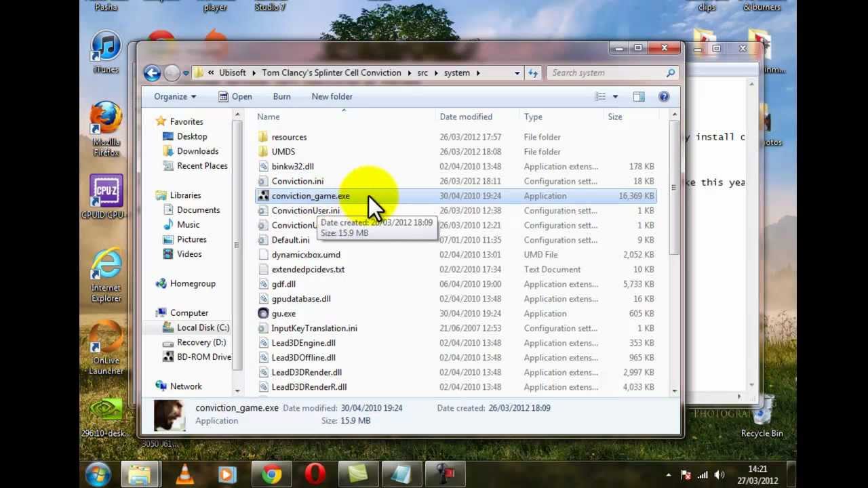Image resolution: width=868 pixels, height=488 pixels.
Task: Select Lead3DEngine.dll file
Action: click(303, 343)
